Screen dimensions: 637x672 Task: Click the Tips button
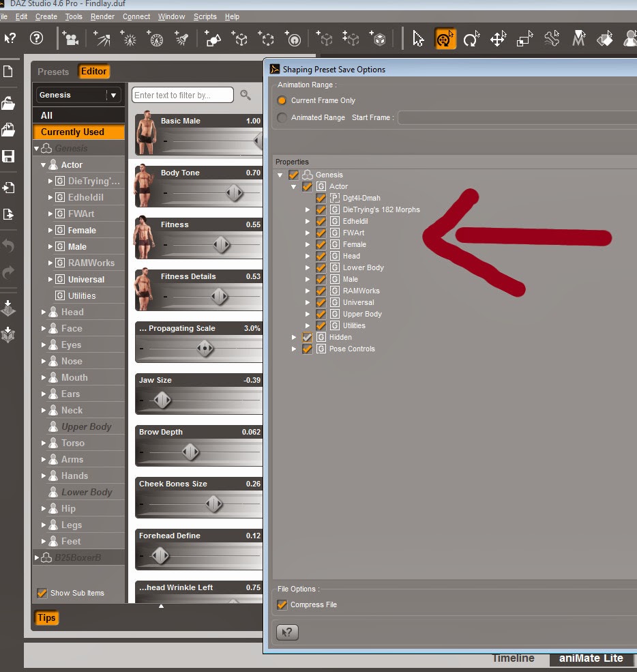[46, 617]
